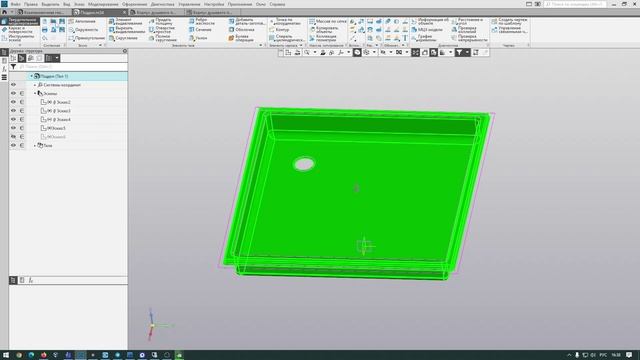Select Каркас и поверхности toolbar set
This screenshot has height=360, width=640.
[20, 30]
